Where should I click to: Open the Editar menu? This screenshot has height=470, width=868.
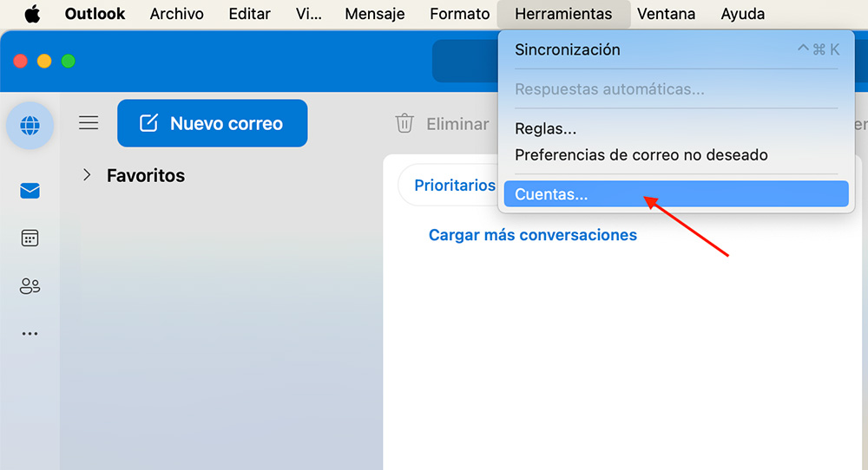pyautogui.click(x=249, y=14)
